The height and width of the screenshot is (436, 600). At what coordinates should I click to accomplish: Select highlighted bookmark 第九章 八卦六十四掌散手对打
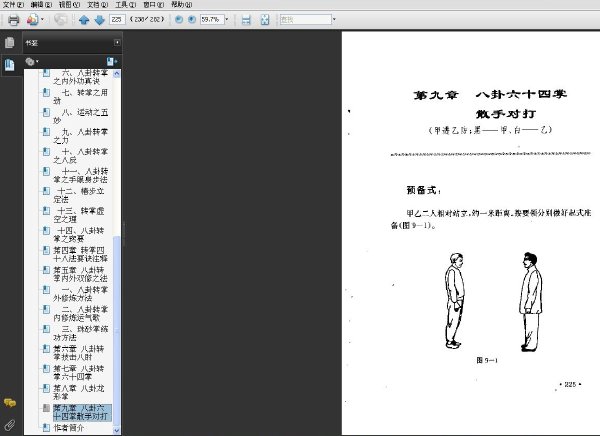[82, 412]
